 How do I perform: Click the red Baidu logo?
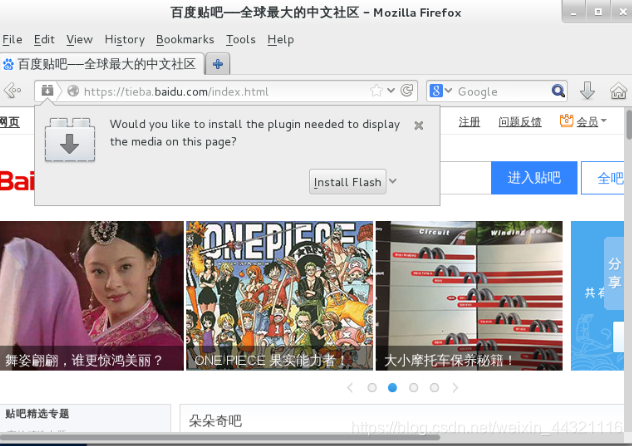[x=17, y=180]
